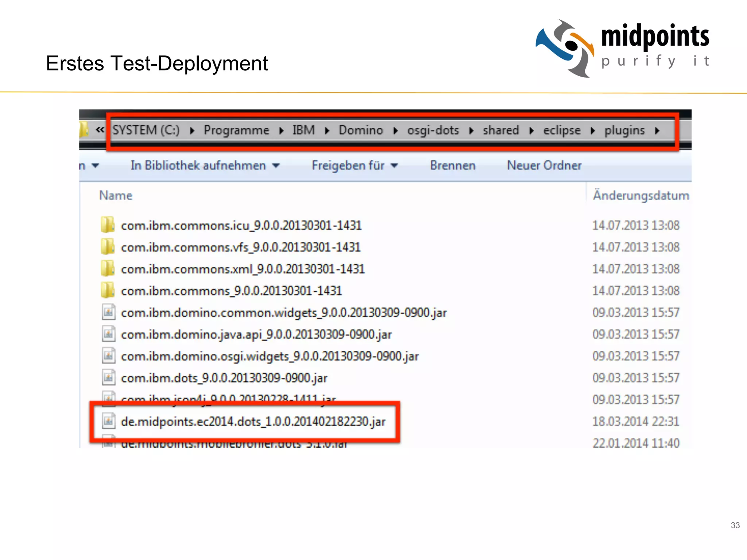Image resolution: width=747 pixels, height=560 pixels.
Task: Click the IBM breadcrumb segment
Action: [x=303, y=130]
